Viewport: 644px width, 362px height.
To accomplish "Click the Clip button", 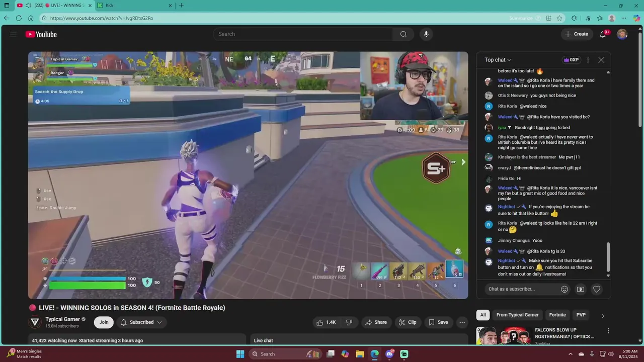I will pos(408,322).
